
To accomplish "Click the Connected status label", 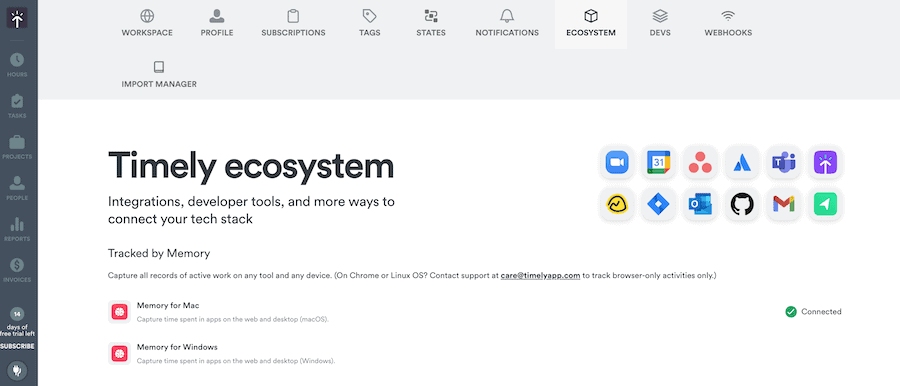I will click(821, 312).
